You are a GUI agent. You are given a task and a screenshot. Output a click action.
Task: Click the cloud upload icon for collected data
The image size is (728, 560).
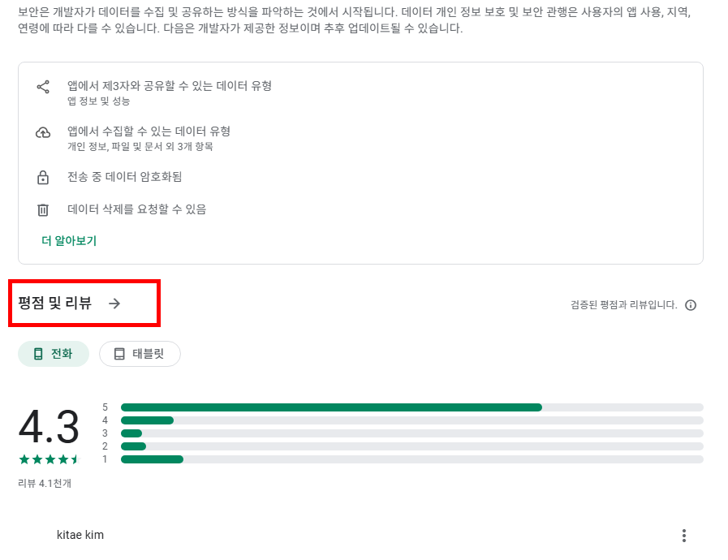point(43,132)
